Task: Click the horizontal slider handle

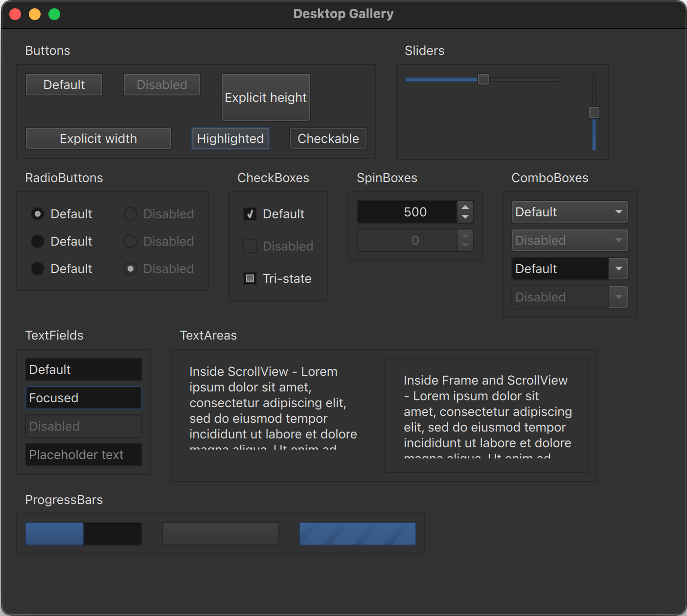Action: tap(483, 79)
